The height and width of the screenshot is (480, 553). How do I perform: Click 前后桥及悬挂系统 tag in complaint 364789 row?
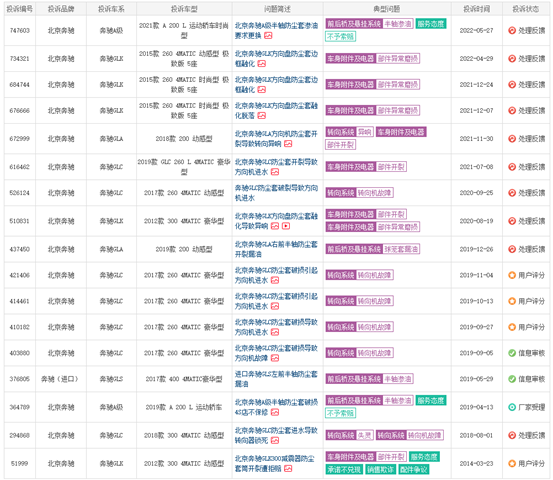coord(354,401)
